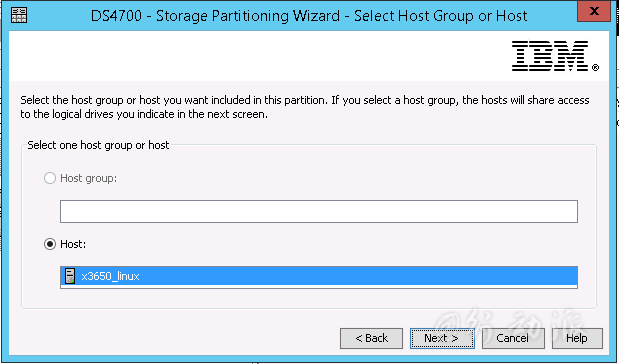Click 'Select one host group or host' caption
This screenshot has width=619, height=364.
pos(98,145)
